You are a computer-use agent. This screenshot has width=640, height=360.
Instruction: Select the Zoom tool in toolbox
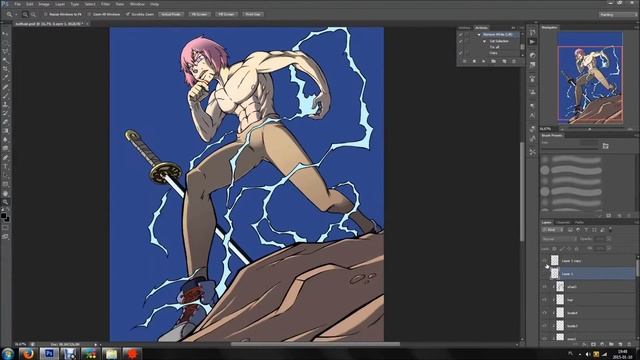pyautogui.click(x=5, y=202)
